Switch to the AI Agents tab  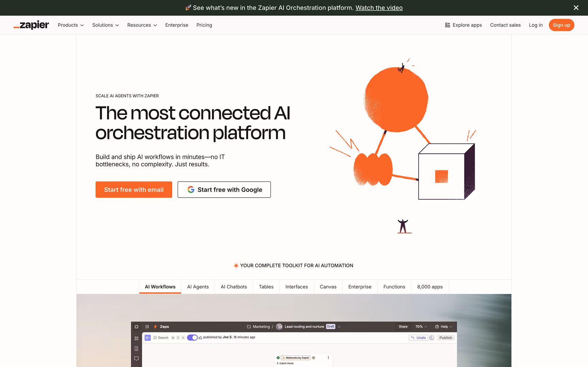[198, 287]
